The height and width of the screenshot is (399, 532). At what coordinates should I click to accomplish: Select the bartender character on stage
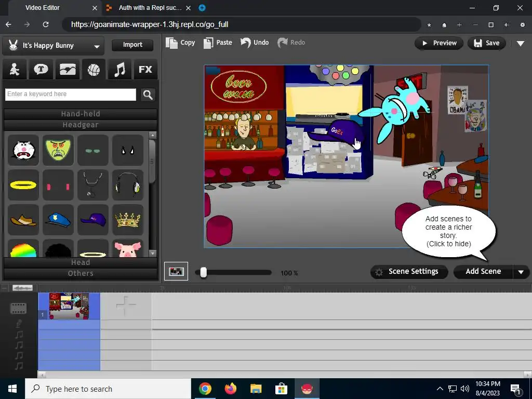click(x=244, y=133)
